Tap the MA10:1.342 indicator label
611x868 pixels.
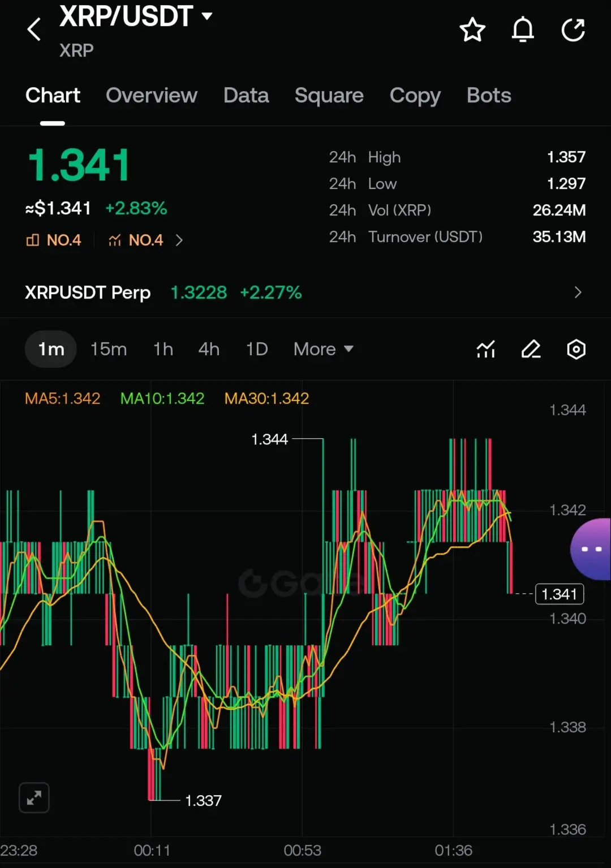162,399
